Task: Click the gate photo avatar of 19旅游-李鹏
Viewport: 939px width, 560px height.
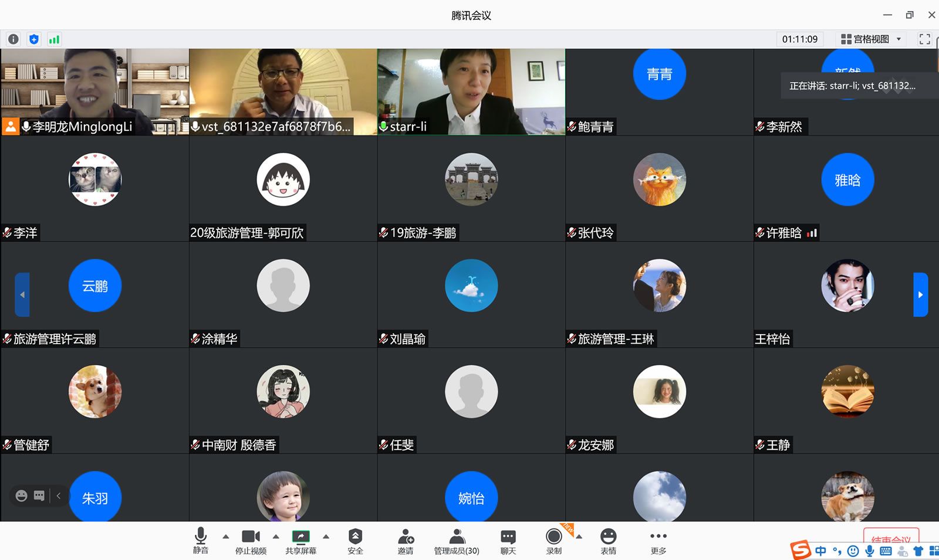Action: click(x=471, y=179)
